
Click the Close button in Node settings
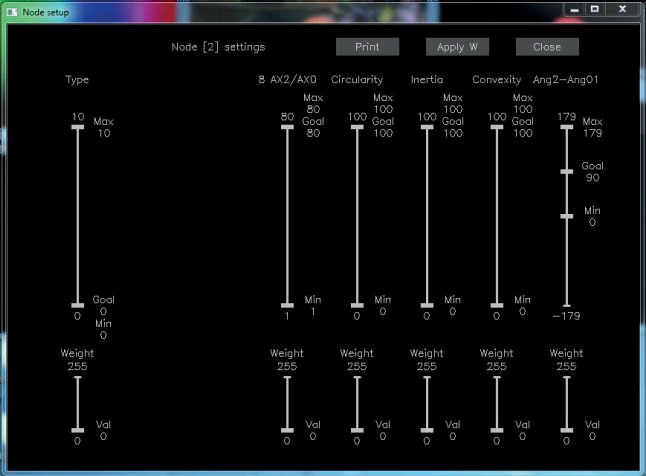[547, 47]
